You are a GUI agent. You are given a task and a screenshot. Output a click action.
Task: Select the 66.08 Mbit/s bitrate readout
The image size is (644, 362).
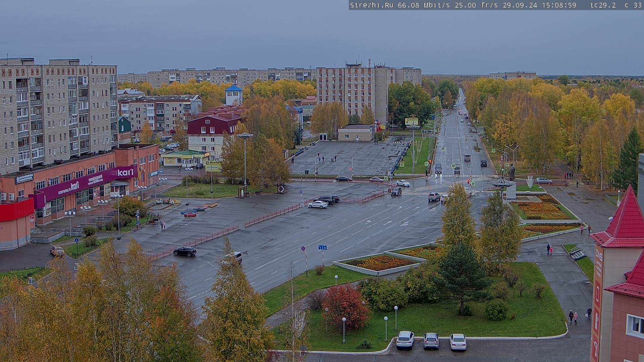click(424, 5)
